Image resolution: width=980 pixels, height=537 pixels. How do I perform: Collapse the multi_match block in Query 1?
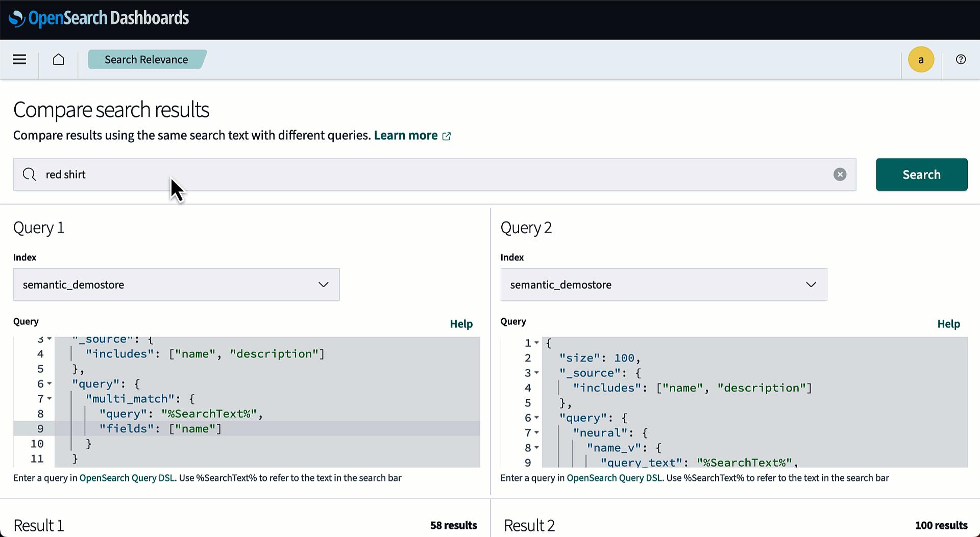[x=50, y=399]
